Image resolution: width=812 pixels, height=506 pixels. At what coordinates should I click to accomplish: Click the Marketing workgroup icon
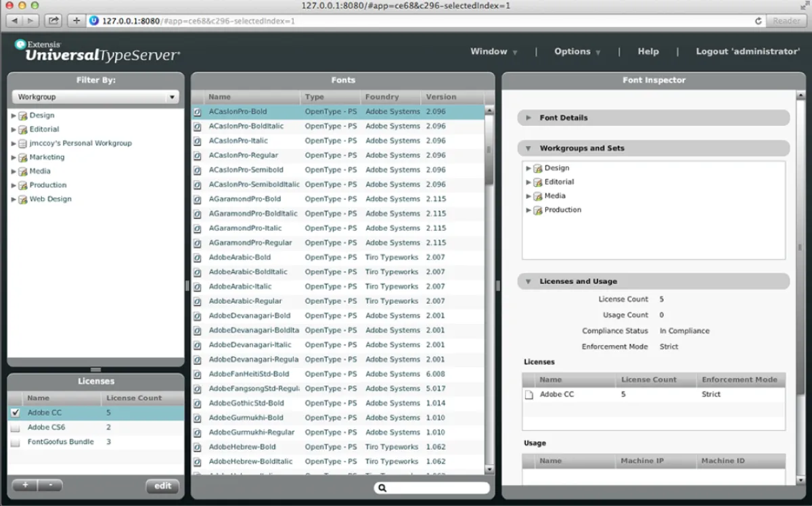(23, 158)
